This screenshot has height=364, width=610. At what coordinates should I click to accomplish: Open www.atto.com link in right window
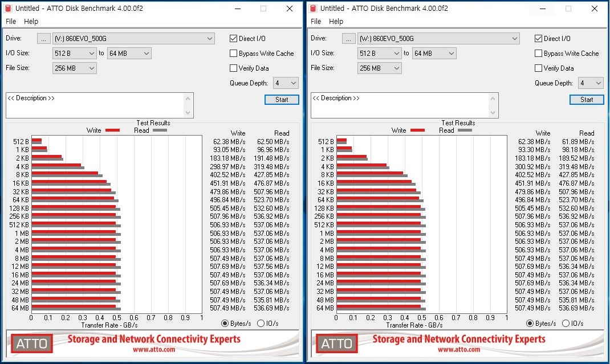[459, 350]
